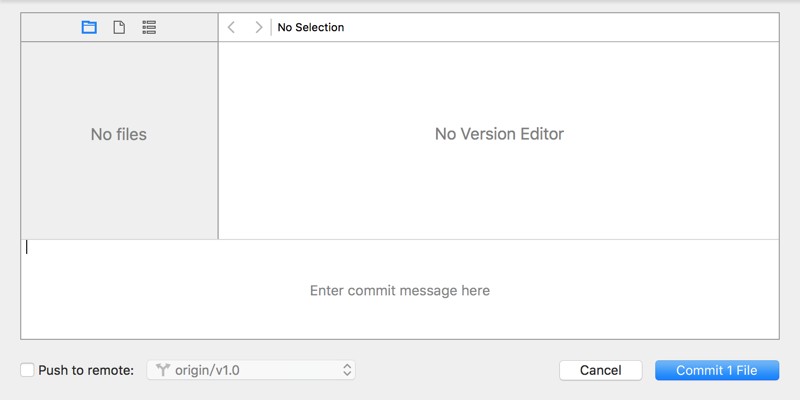800x400 pixels.
Task: Click the up-down arrows on remote selector
Action: coord(347,370)
